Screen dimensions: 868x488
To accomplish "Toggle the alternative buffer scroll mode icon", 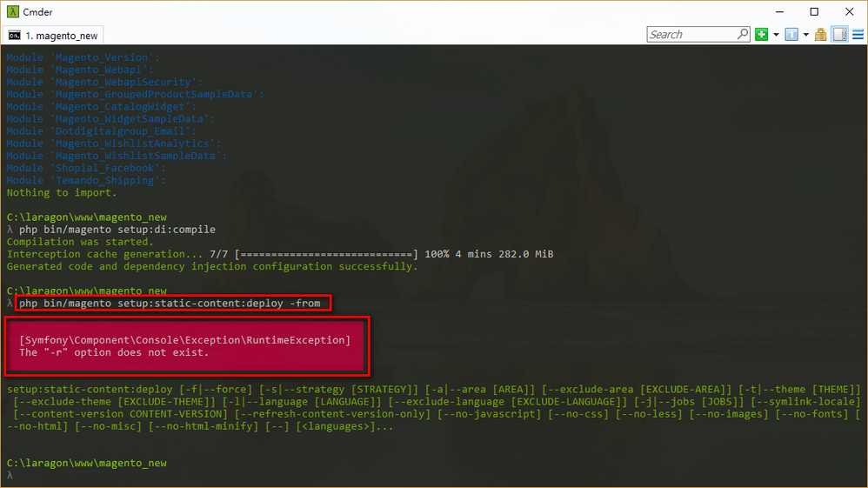I will point(840,35).
